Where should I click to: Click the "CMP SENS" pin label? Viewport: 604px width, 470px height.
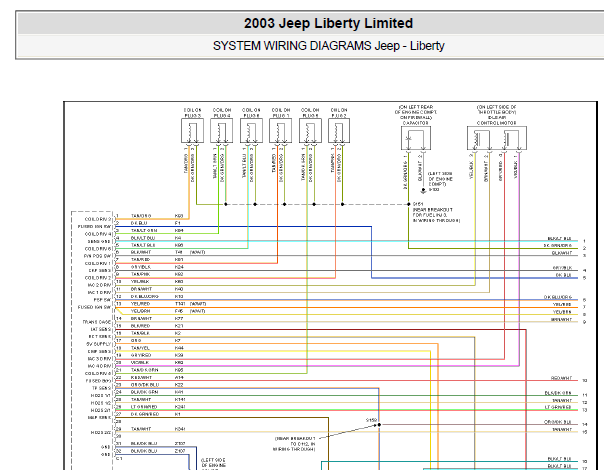click(x=99, y=351)
